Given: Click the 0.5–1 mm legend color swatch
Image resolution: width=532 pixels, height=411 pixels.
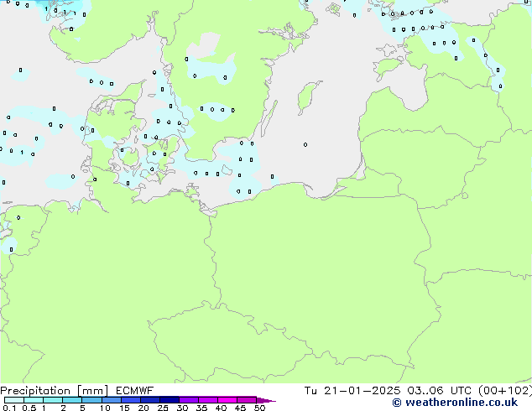Looking at the screenshot, I should click(x=34, y=400).
